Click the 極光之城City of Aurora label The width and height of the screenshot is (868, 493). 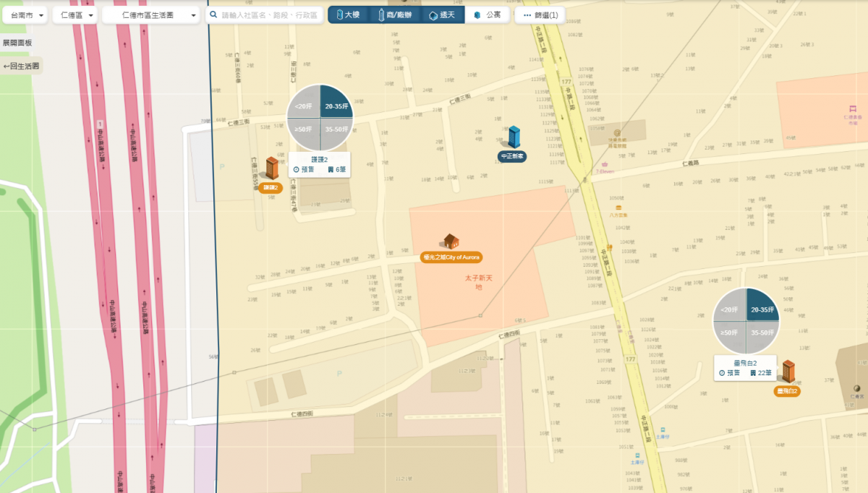coord(451,257)
